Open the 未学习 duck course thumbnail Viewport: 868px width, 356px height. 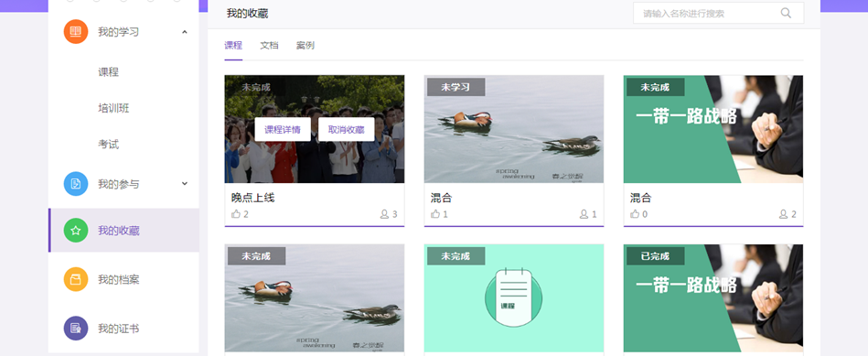point(514,129)
